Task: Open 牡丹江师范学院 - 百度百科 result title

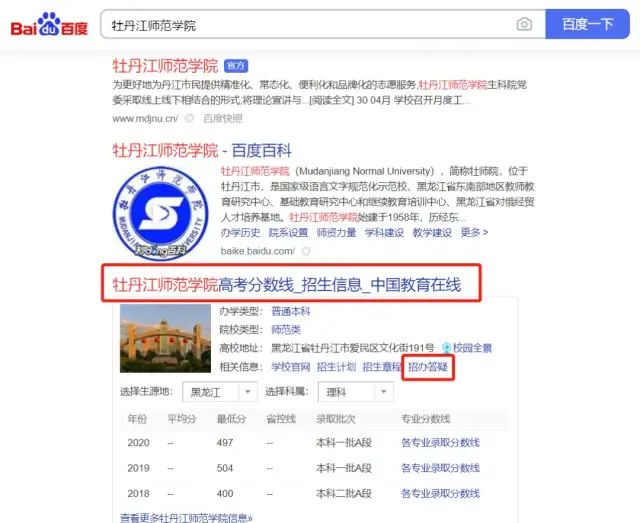Action: point(202,150)
